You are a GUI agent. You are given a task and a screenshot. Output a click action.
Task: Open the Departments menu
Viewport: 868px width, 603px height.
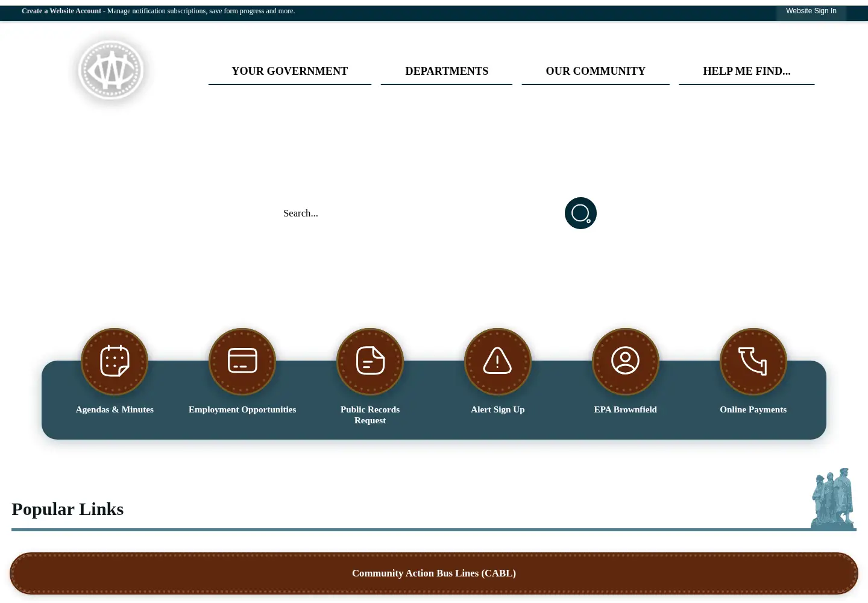[x=447, y=71]
